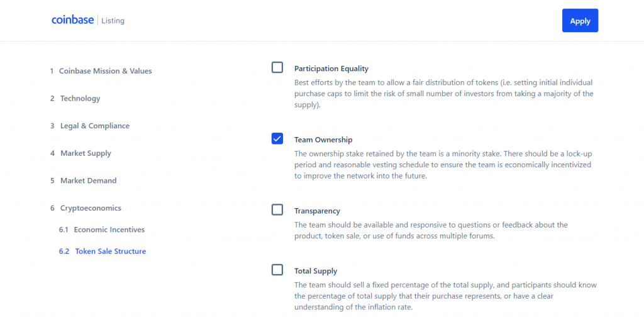Enable the Total Supply checkbox
Screen dimensions: 644x325
tap(277, 270)
